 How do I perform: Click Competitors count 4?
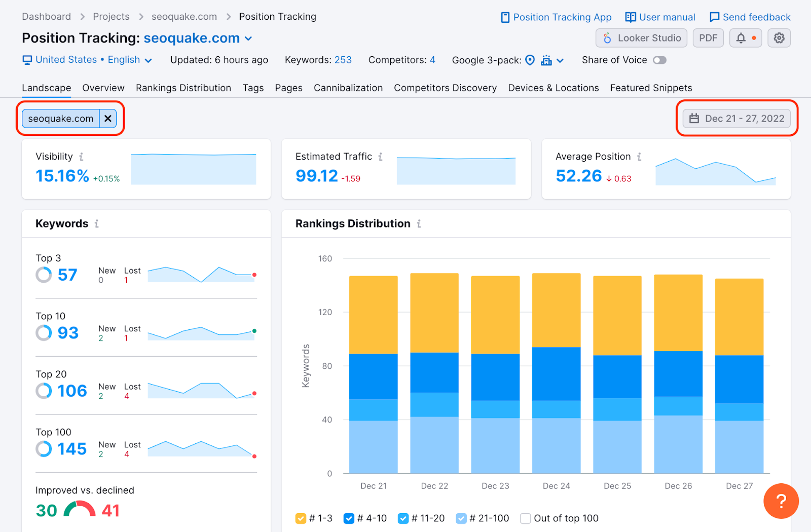432,60
